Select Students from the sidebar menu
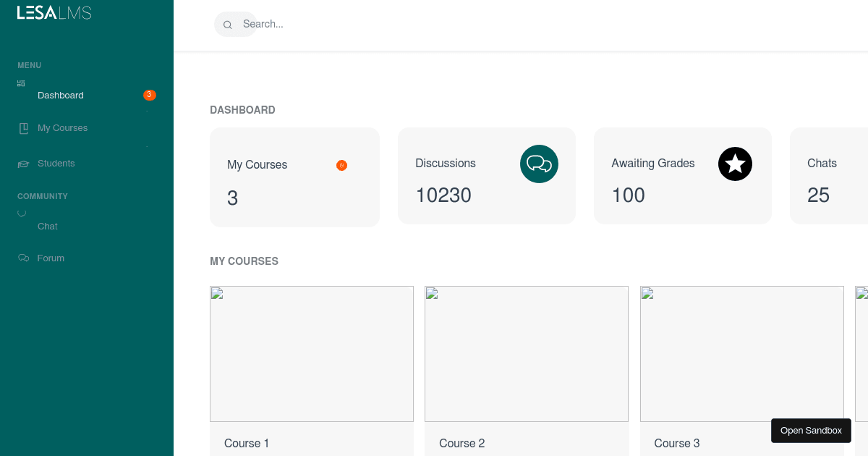Viewport: 868px width, 456px height. pos(56,163)
